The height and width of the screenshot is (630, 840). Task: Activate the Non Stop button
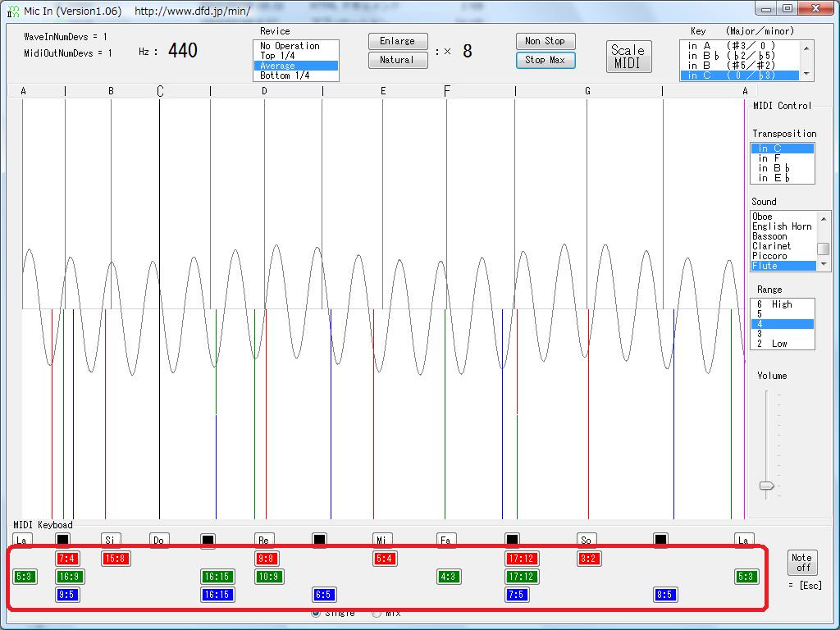546,41
